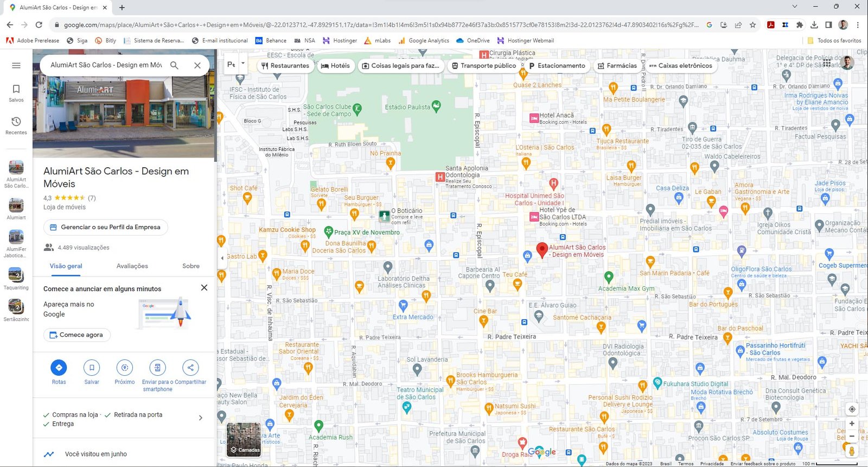The image size is (868, 467).
Task: Select the Farmácias filter chip
Action: pos(617,66)
